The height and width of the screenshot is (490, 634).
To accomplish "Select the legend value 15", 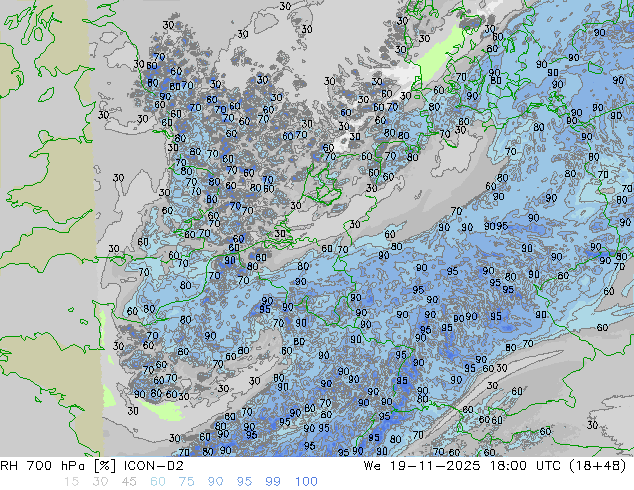I will coord(71,482).
